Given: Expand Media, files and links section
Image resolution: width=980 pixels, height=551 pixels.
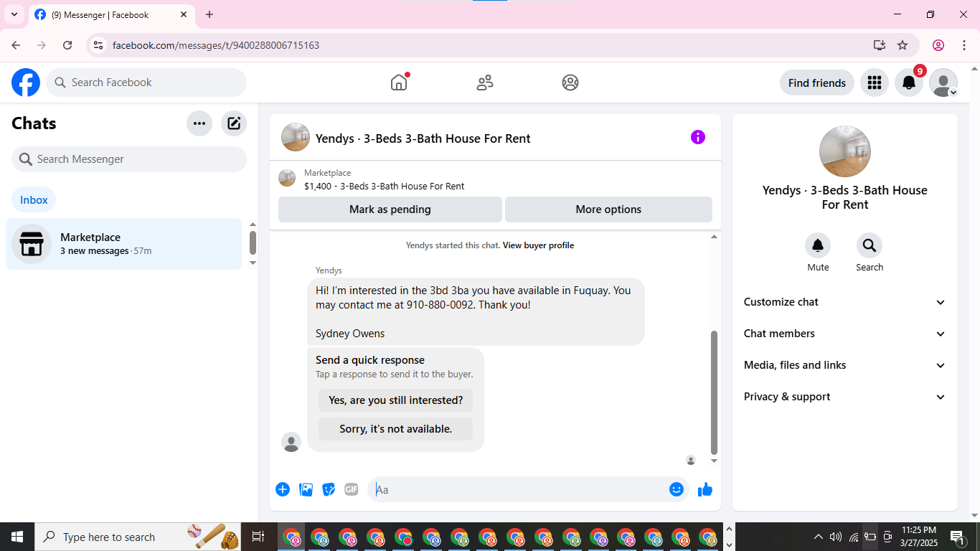Looking at the screenshot, I should 845,365.
